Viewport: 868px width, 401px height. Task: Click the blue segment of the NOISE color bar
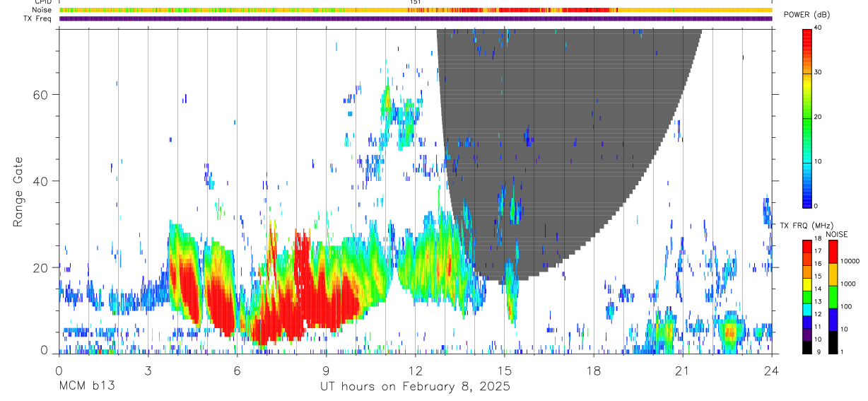(x=833, y=319)
